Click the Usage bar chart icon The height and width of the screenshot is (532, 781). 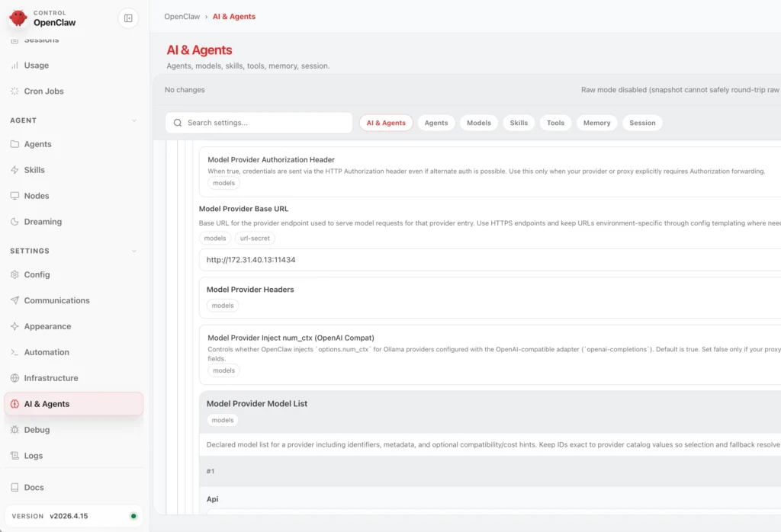(x=15, y=66)
